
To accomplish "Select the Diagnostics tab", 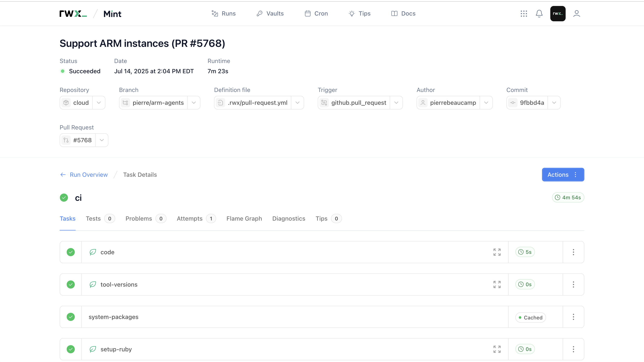I will 289,218.
